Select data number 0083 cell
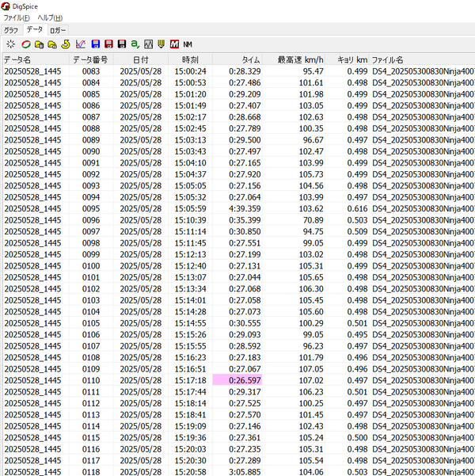 point(91,71)
